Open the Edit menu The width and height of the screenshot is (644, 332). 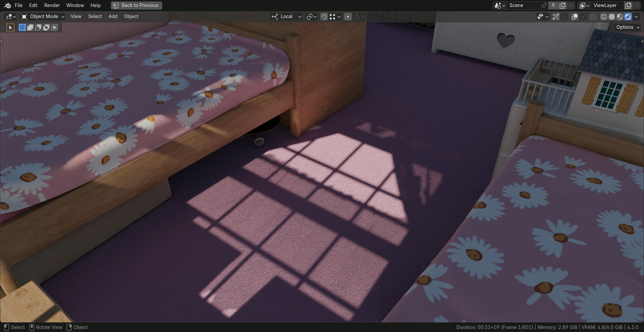pos(33,5)
